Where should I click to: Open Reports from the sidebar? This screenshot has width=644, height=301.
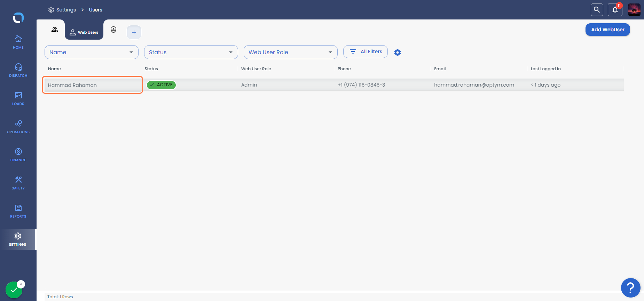pos(18,211)
